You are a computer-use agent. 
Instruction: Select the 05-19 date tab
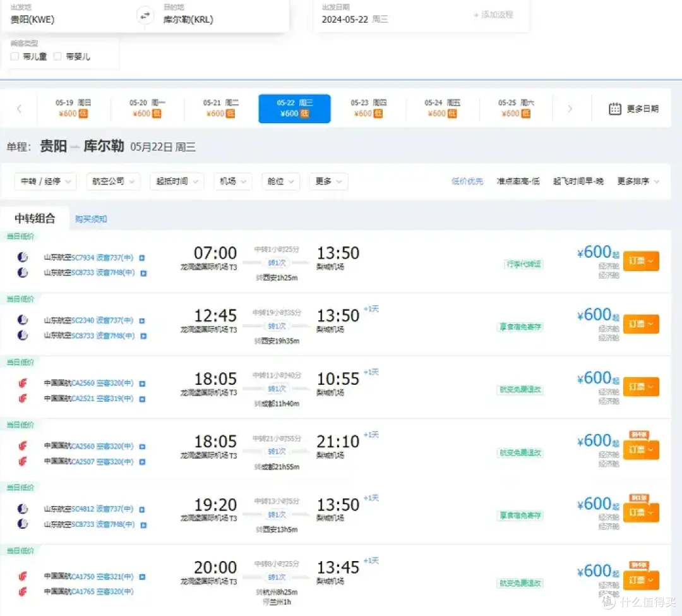[73, 108]
